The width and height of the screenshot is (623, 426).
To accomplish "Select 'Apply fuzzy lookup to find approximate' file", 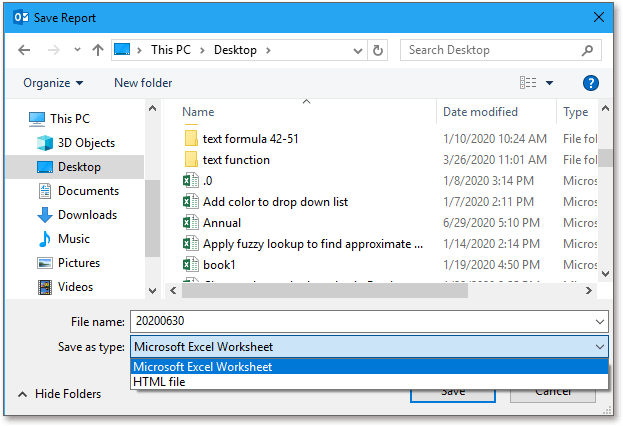I will point(313,244).
